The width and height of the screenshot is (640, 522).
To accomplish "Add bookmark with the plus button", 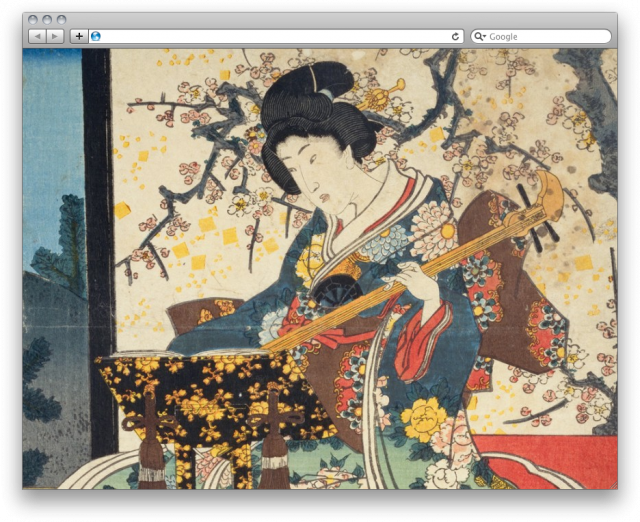I will click(79, 36).
